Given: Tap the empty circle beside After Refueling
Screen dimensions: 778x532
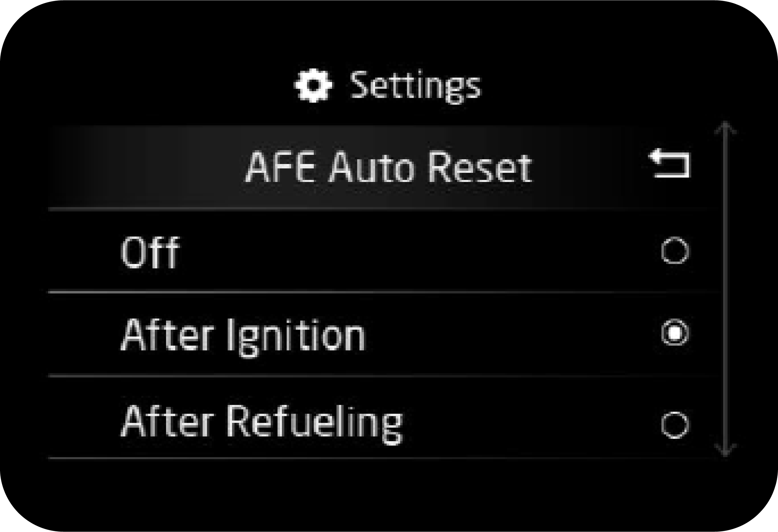Looking at the screenshot, I should tap(675, 425).
